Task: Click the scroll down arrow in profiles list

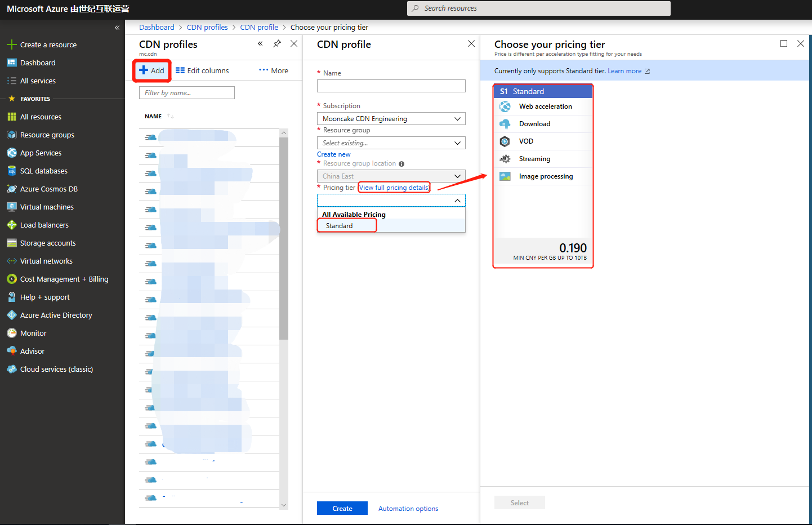Action: [284, 505]
